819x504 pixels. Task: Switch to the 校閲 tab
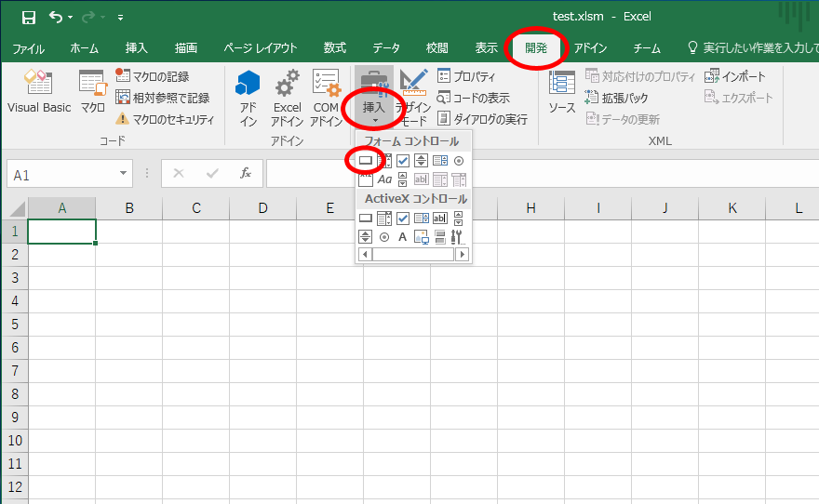[x=436, y=48]
